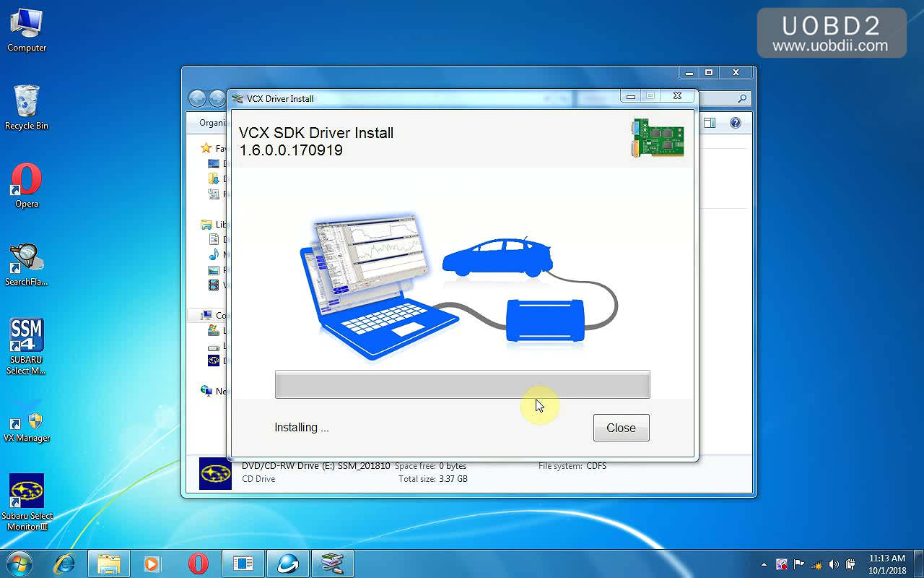Show hidden system tray icons

click(764, 564)
